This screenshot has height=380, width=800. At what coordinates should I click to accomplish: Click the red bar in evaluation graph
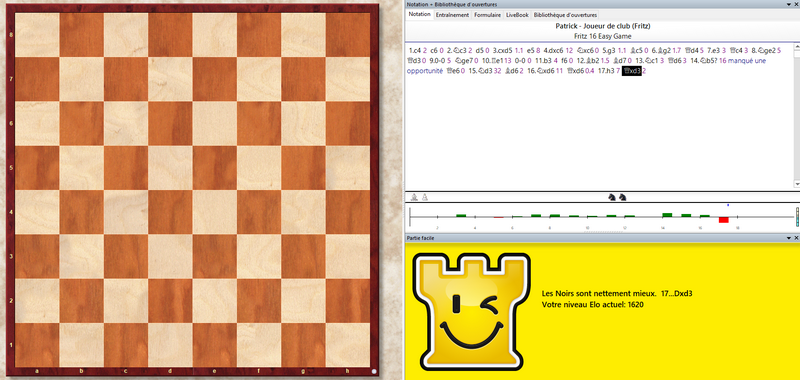click(x=723, y=220)
